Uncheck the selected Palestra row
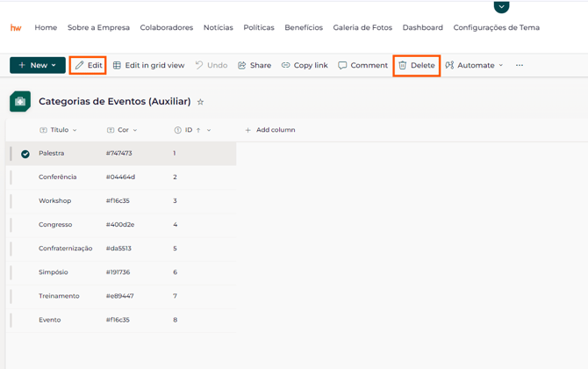588x369 pixels. pyautogui.click(x=25, y=154)
